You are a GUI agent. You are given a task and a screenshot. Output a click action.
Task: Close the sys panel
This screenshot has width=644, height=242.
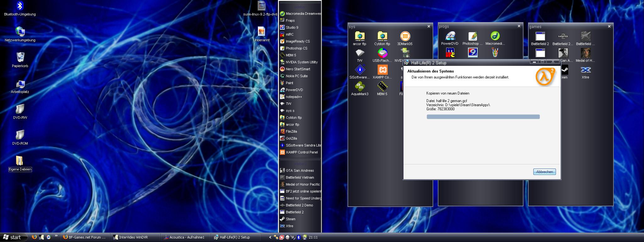(429, 26)
